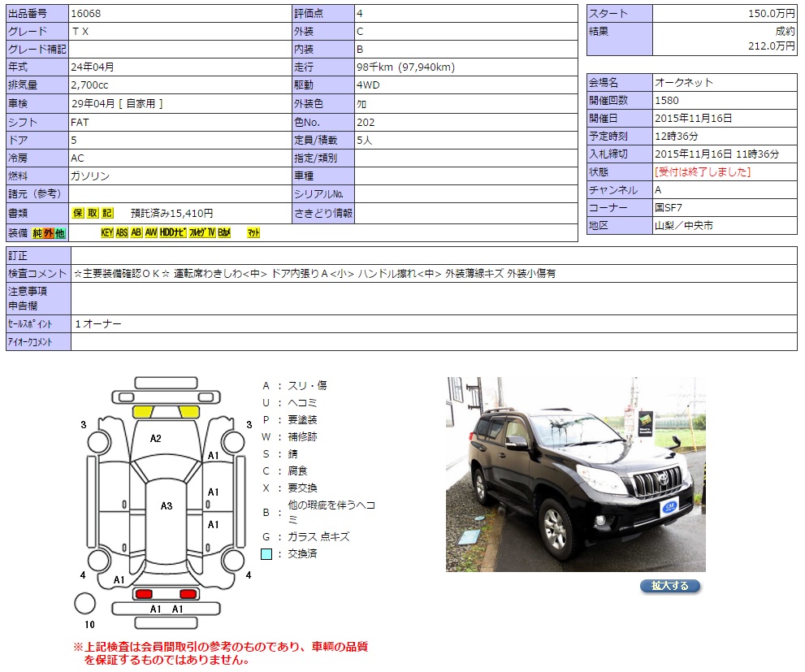The image size is (805, 672).
Task: Click the フルセグTV equipment badge
Action: pyautogui.click(x=201, y=233)
